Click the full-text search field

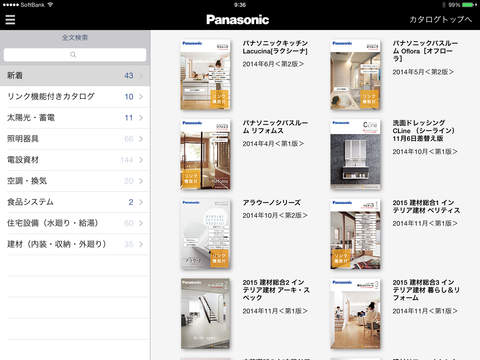click(75, 55)
